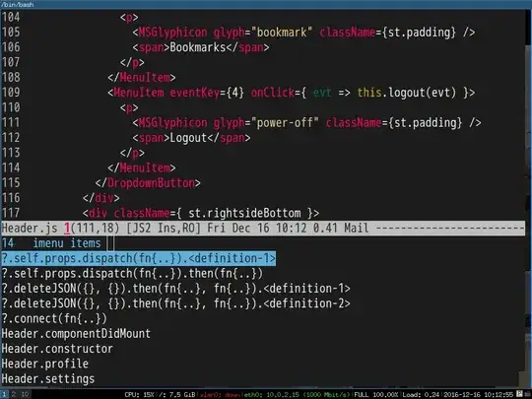Pick the ?.deleteJSON definition-1 imenu entry
Viewport: 532px width, 399px height.
pyautogui.click(x=175, y=289)
